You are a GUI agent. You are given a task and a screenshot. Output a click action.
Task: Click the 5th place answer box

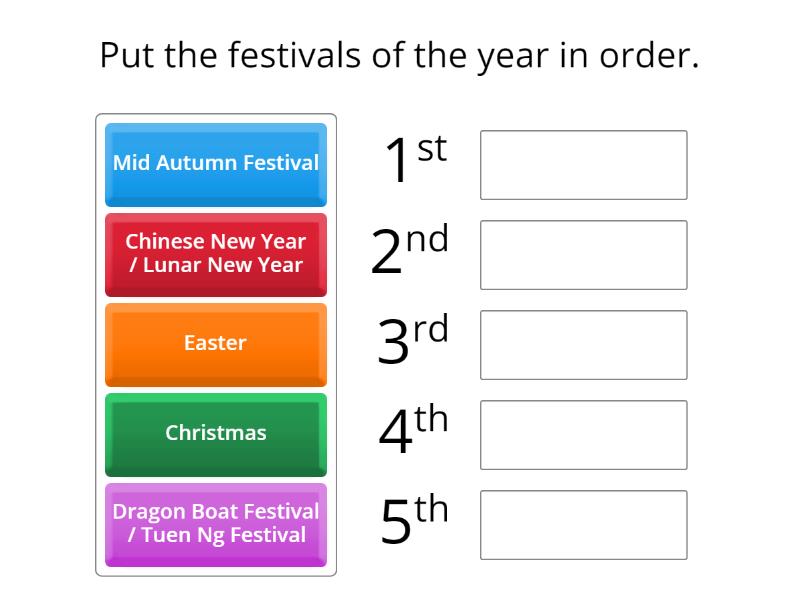583,525
